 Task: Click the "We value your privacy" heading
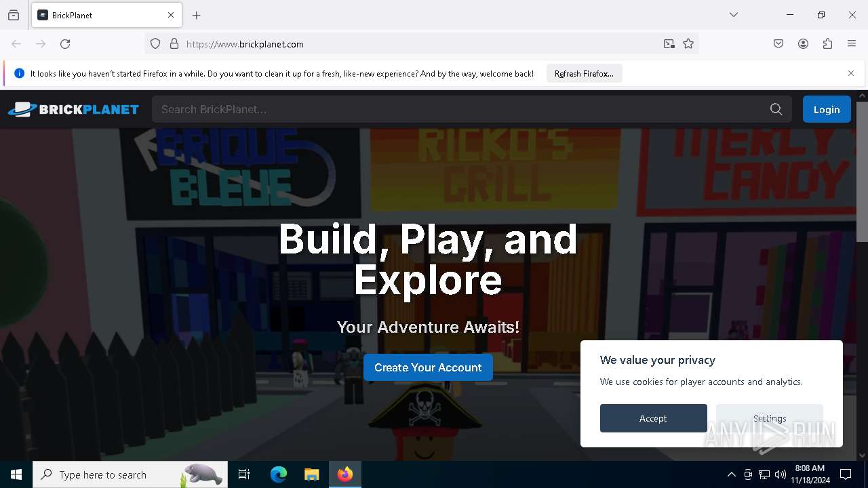tap(658, 360)
